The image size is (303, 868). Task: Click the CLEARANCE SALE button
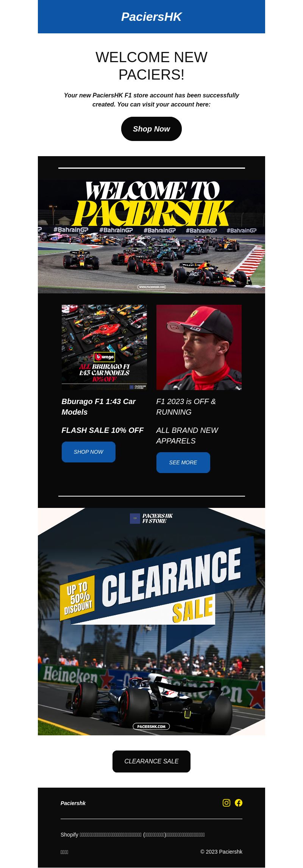[x=151, y=761]
